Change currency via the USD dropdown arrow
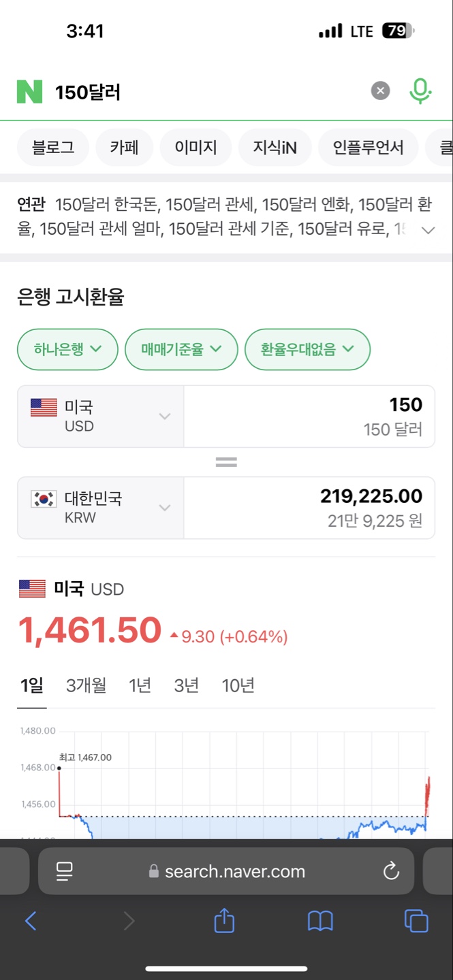The image size is (453, 980). tap(164, 416)
